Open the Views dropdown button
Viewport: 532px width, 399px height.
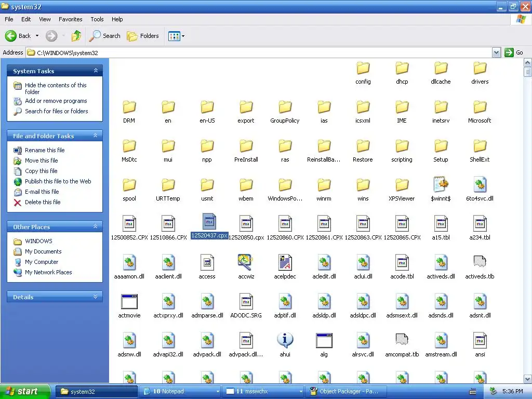pyautogui.click(x=177, y=36)
